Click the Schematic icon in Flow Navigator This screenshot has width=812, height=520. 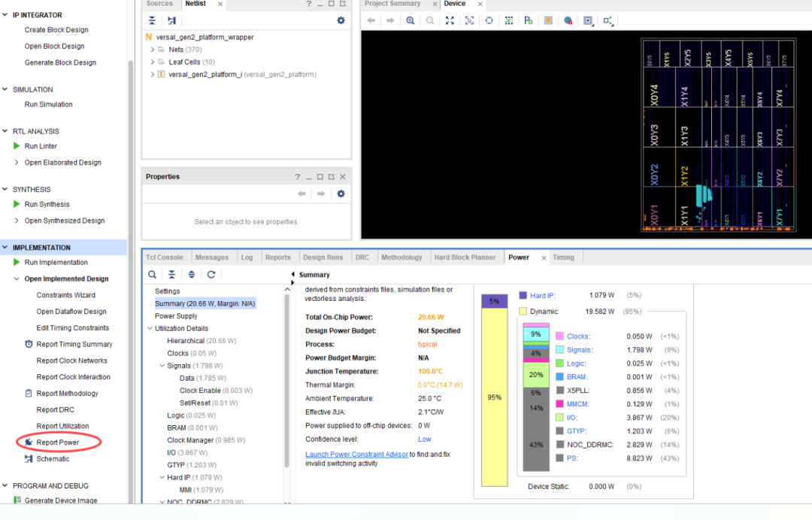click(29, 459)
